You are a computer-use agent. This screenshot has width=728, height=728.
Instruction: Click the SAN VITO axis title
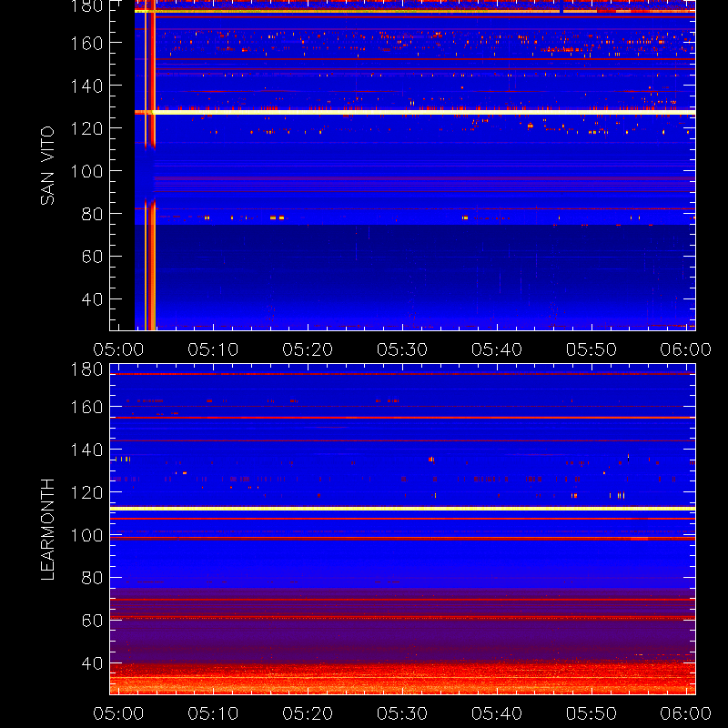(47, 166)
